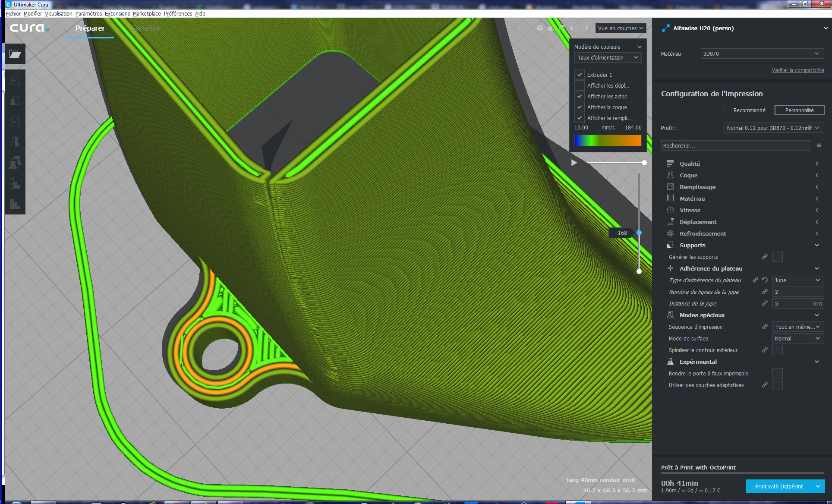Open the Taux d'alimentation color scheme dropdown
This screenshot has height=504, width=832.
[607, 57]
